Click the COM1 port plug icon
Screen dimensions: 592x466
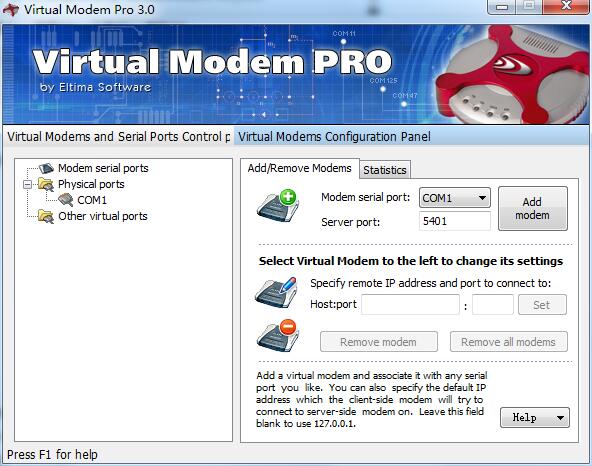66,200
